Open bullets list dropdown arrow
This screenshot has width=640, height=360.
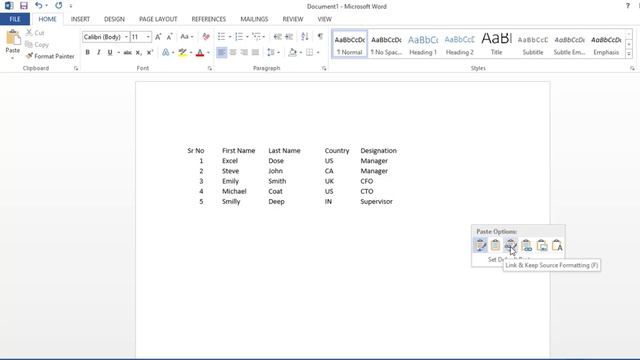pyautogui.click(x=230, y=37)
